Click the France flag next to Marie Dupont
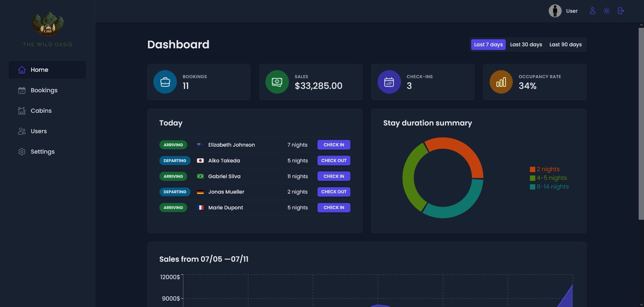Image resolution: width=644 pixels, height=307 pixels. click(200, 208)
